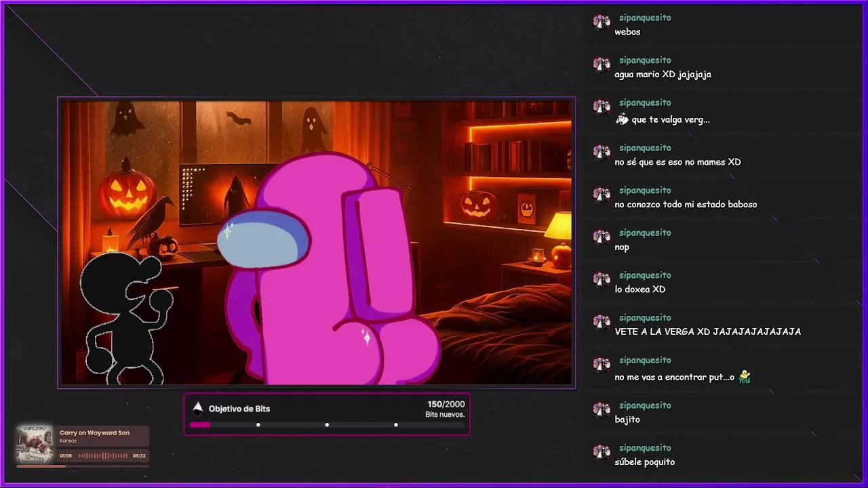Open sipanquesito's name above 'webos'

coord(645,18)
